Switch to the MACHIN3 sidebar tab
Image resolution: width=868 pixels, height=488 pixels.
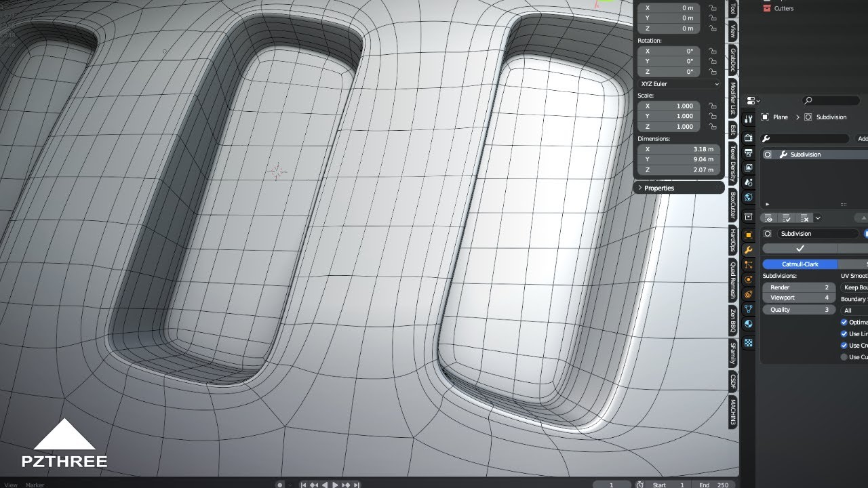coord(733,411)
